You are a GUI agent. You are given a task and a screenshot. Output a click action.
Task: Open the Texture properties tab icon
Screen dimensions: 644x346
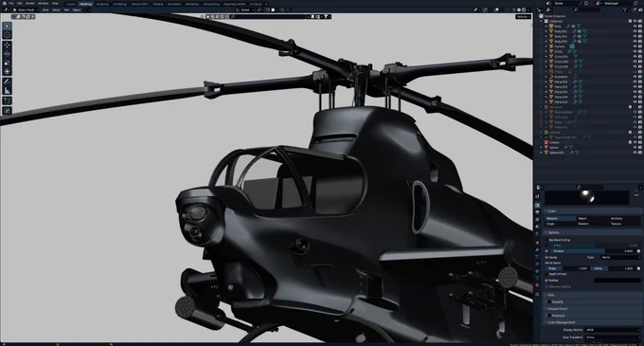(537, 294)
